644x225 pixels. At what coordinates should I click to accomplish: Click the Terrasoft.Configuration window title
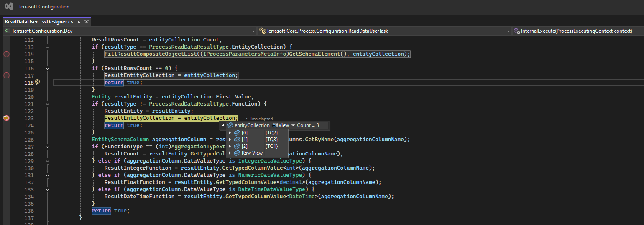44,7
